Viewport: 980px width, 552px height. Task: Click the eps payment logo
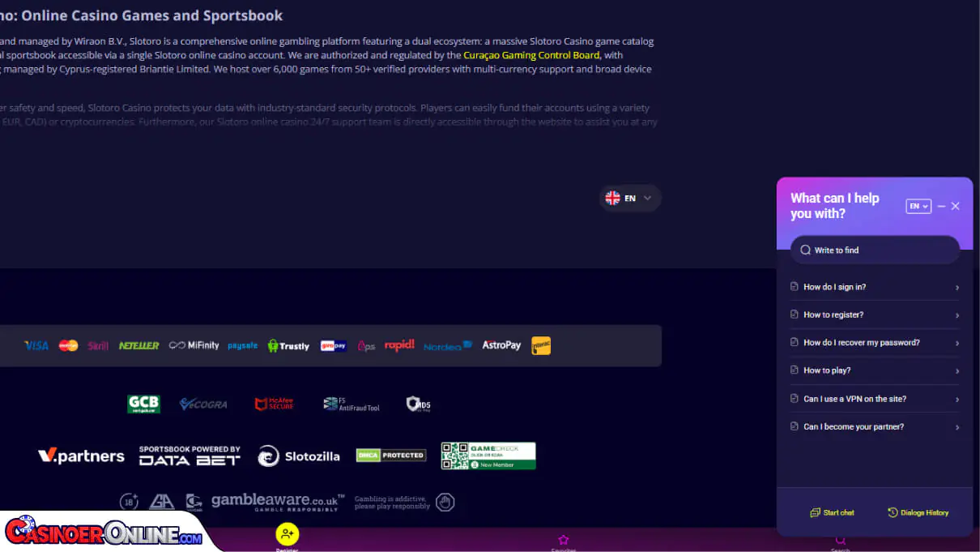(x=366, y=345)
